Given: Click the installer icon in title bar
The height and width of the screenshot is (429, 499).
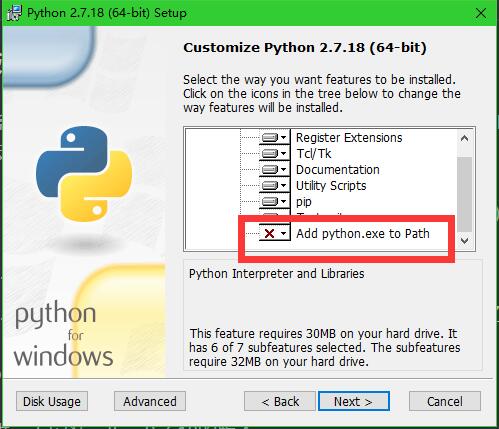Looking at the screenshot, I should [14, 13].
